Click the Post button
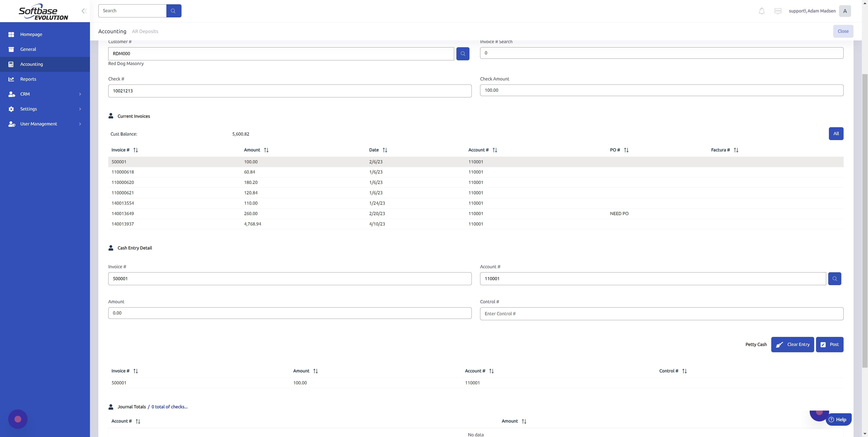This screenshot has height=437, width=868. click(830, 344)
